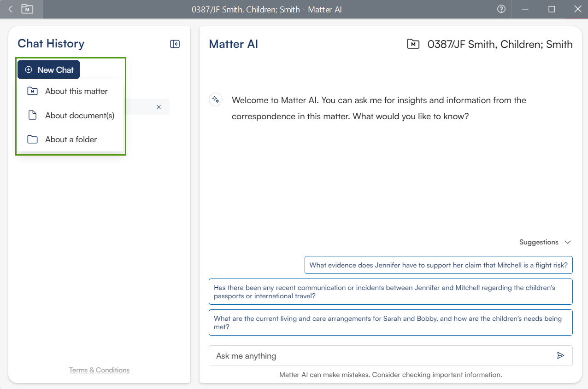Click the matter folder icon in title bar
Image resolution: width=588 pixels, height=389 pixels.
tap(27, 9)
